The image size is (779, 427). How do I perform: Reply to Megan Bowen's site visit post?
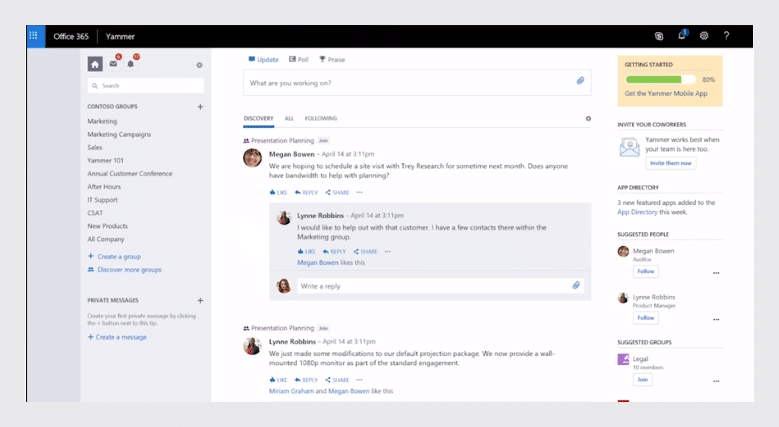coord(306,192)
